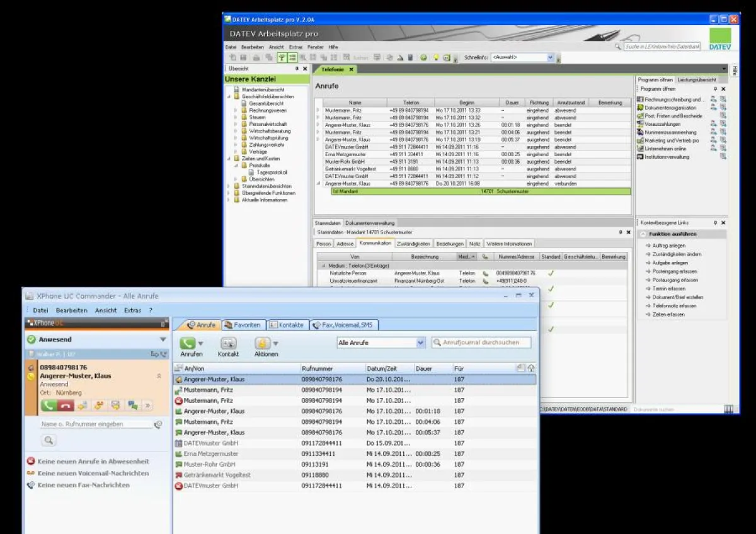Click the Standard checkmark for Angerer-Muster, Klaus

point(550,273)
